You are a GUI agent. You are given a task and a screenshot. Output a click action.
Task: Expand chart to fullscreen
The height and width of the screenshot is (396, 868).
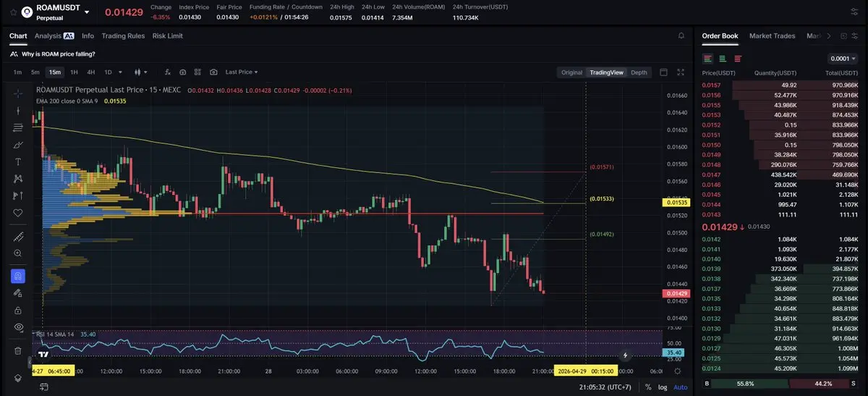[x=680, y=72]
